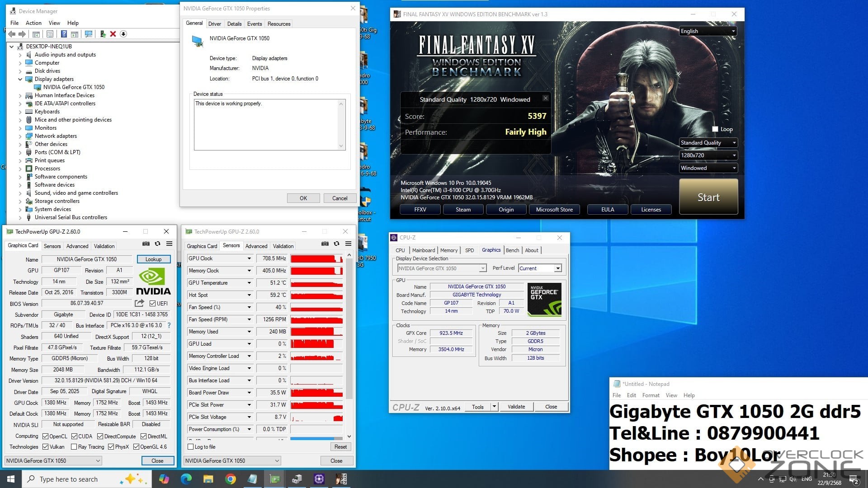This screenshot has width=868, height=488.
Task: Click screenshot camera icon in GPU-Z Sensors window
Action: tap(325, 244)
